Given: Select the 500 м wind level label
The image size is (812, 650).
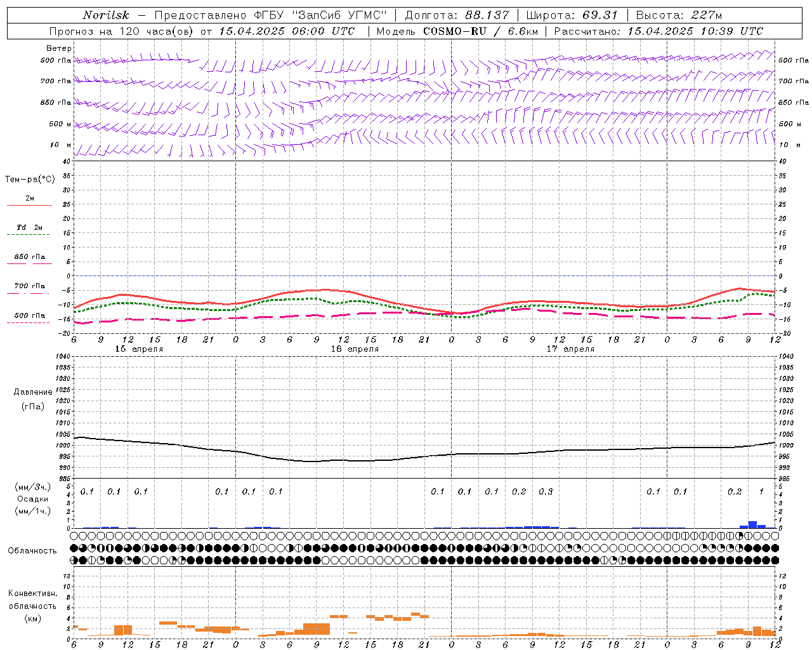Looking at the screenshot, I should 60,124.
